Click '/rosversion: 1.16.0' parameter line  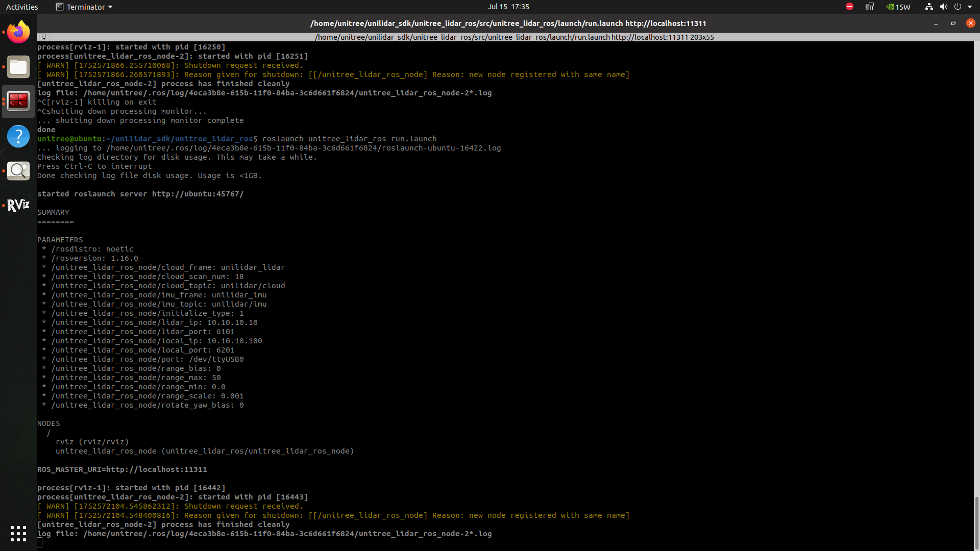tap(90, 258)
